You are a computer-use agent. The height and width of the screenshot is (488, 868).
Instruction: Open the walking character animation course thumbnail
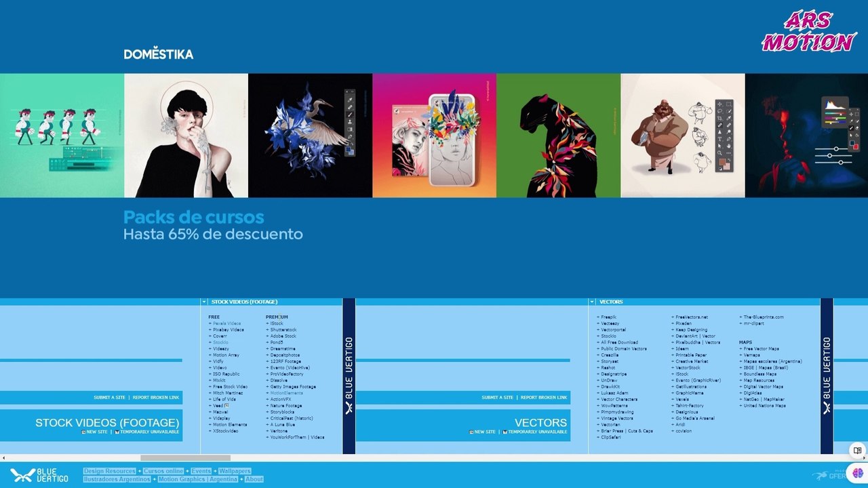(62, 136)
